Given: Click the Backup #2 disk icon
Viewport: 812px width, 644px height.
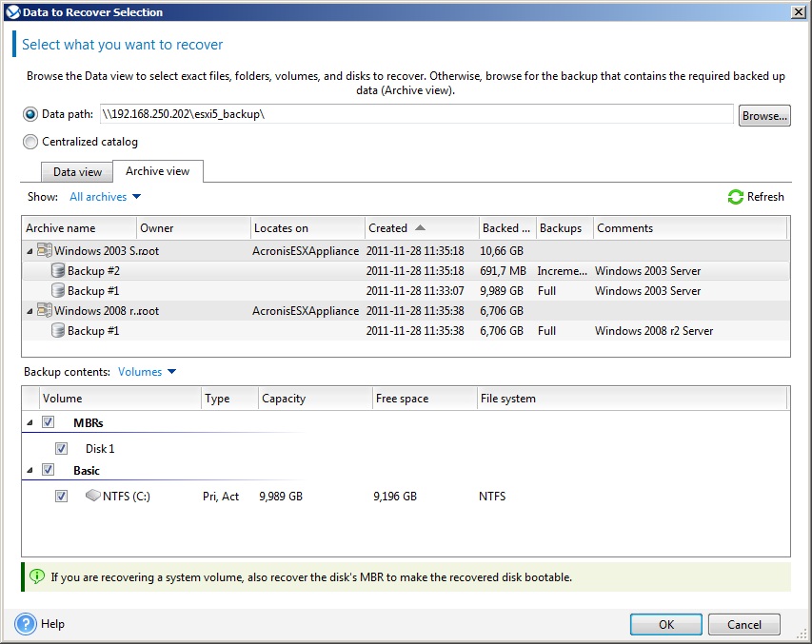Looking at the screenshot, I should [58, 271].
